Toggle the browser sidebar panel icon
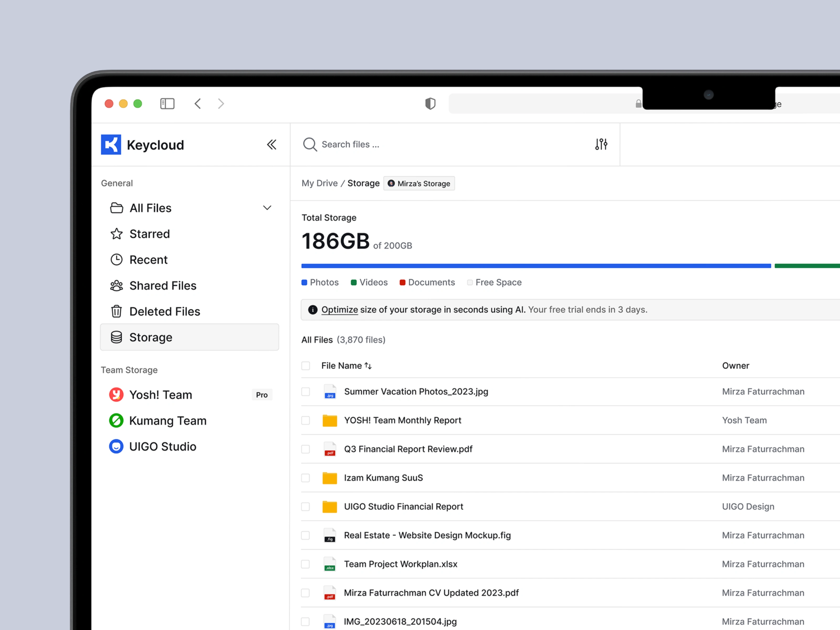 coord(167,103)
